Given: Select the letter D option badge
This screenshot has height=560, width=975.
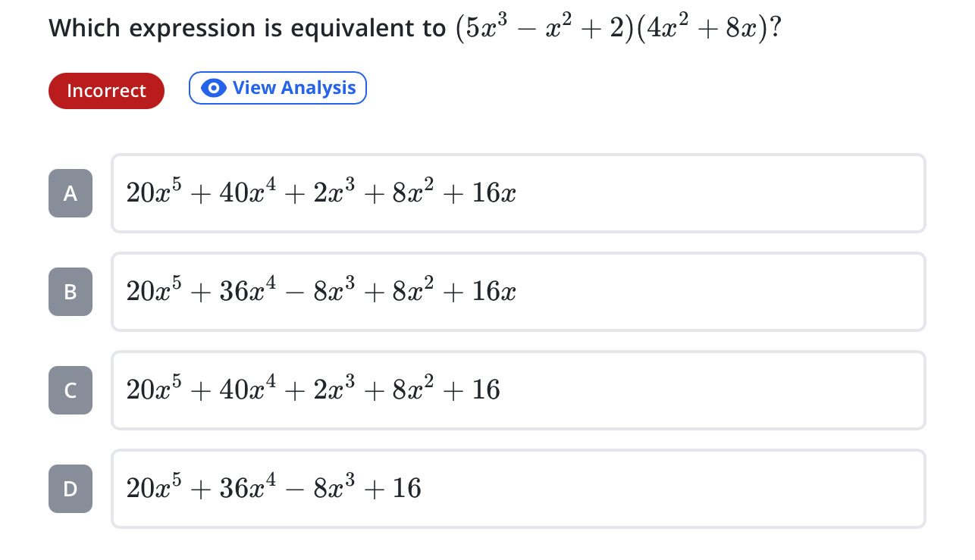Looking at the screenshot, I should tap(71, 489).
